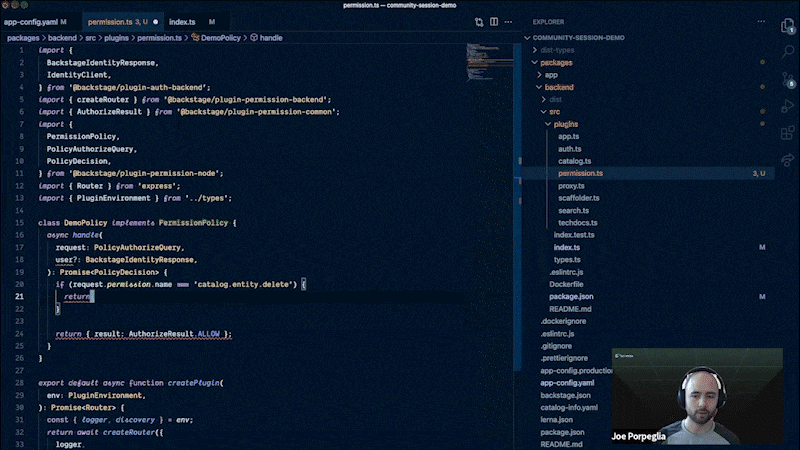Click 'PermissionPolicy' on line 15
The image size is (800, 450).
click(193, 223)
